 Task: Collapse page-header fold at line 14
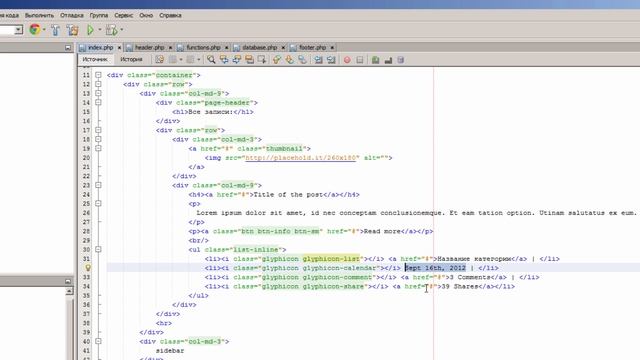pos(98,102)
